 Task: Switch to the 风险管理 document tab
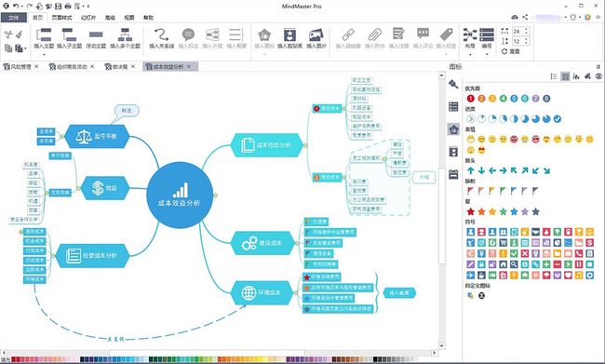(20, 67)
